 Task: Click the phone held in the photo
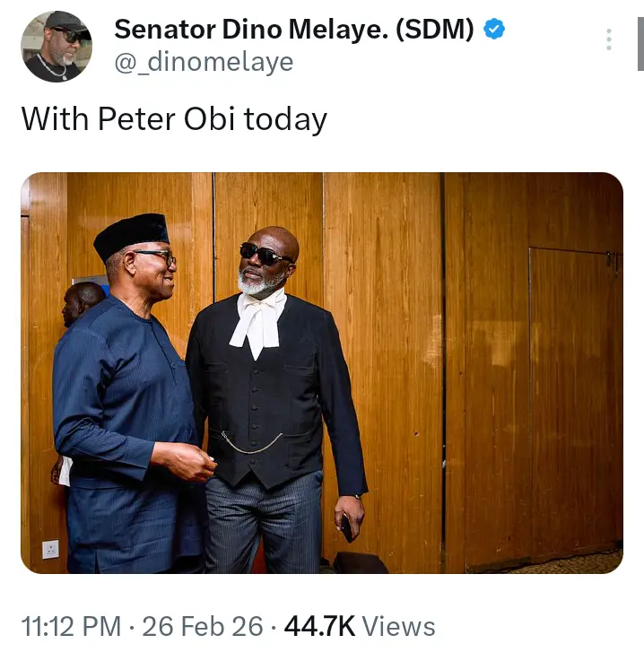click(346, 527)
